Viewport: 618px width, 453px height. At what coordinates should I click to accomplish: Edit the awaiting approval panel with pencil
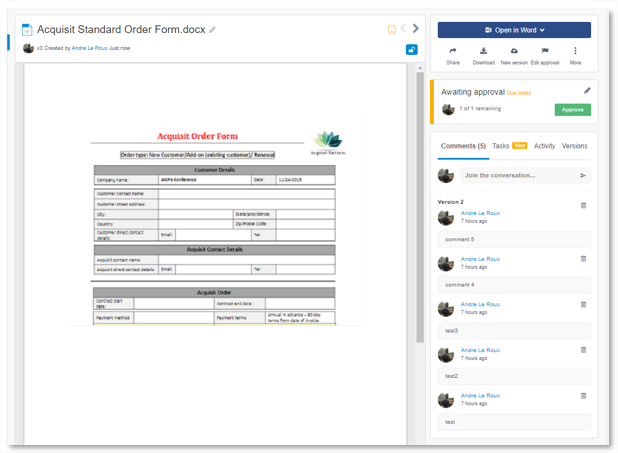[587, 91]
